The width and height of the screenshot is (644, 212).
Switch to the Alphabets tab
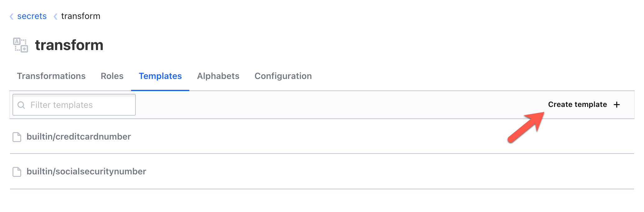click(218, 76)
